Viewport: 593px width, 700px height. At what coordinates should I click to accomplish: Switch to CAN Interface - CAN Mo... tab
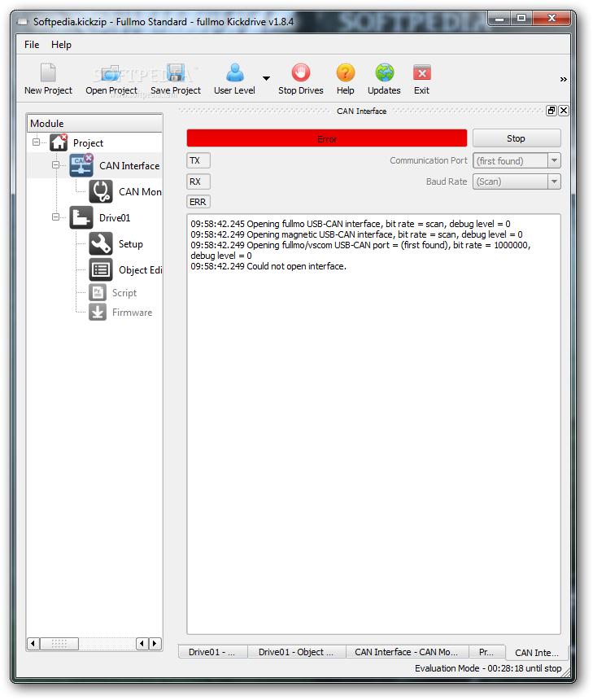407,652
